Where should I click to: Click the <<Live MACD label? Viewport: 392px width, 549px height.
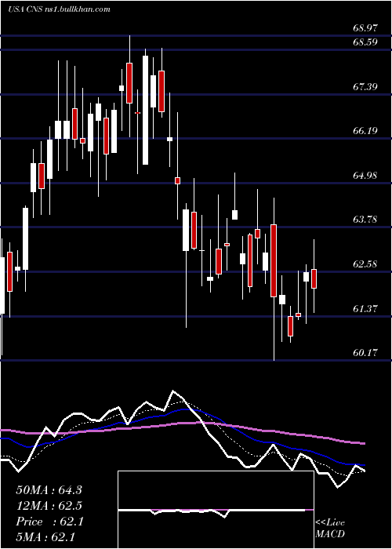coord(330,528)
